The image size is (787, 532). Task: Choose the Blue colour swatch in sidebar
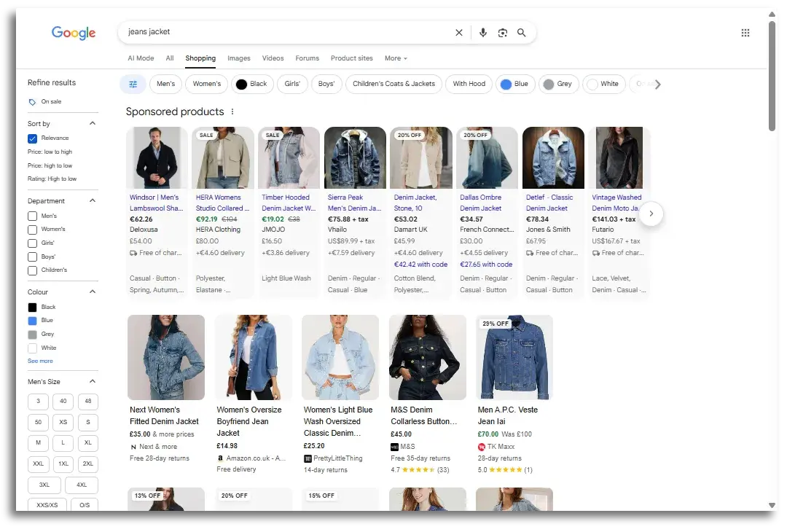[32, 321]
